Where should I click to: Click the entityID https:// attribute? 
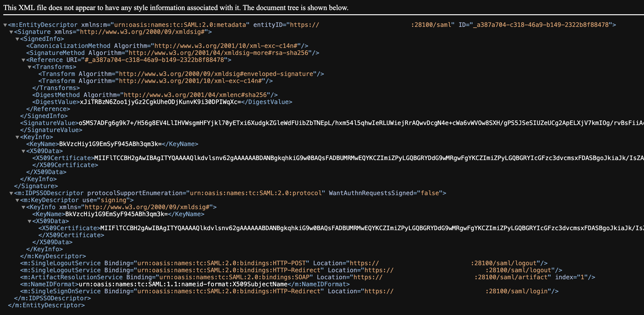(x=354, y=25)
